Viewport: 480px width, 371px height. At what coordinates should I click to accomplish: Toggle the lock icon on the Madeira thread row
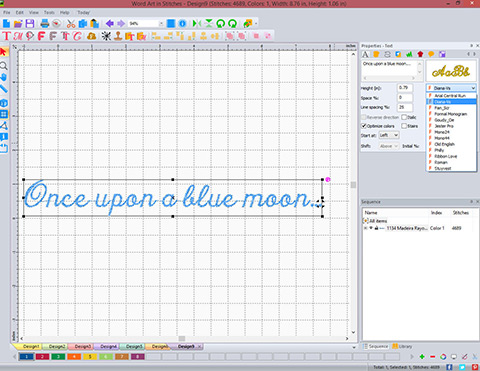tap(376, 228)
